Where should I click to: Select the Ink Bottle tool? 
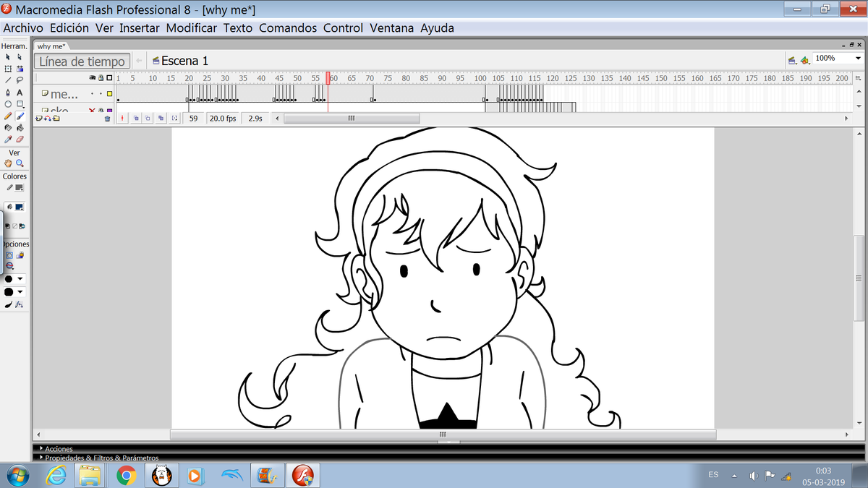pyautogui.click(x=7, y=127)
